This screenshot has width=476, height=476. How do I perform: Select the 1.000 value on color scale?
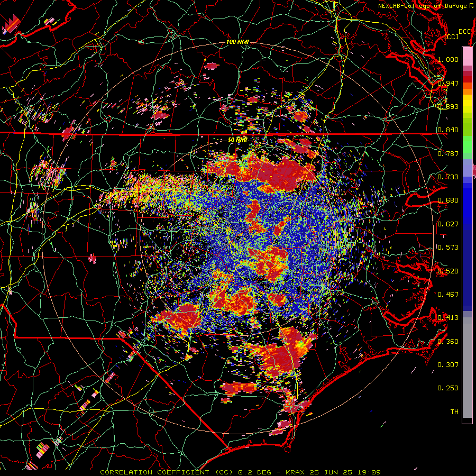coord(448,59)
